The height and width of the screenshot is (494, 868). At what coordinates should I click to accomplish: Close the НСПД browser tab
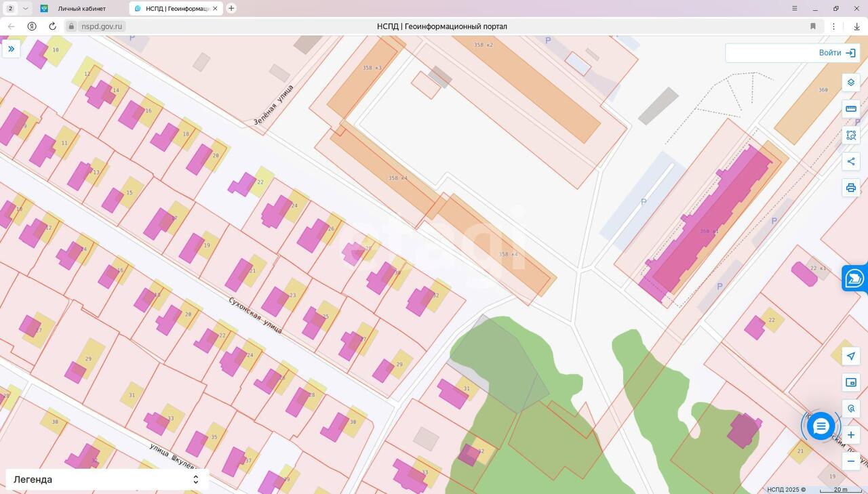(216, 8)
